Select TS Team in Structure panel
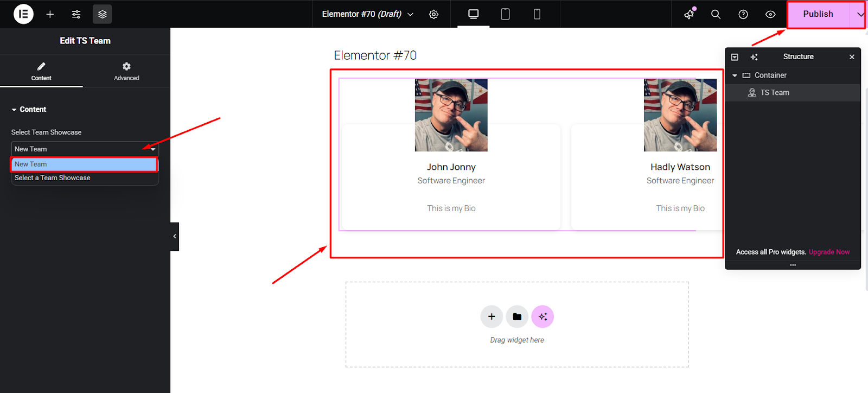The width and height of the screenshot is (868, 393). coord(774,93)
